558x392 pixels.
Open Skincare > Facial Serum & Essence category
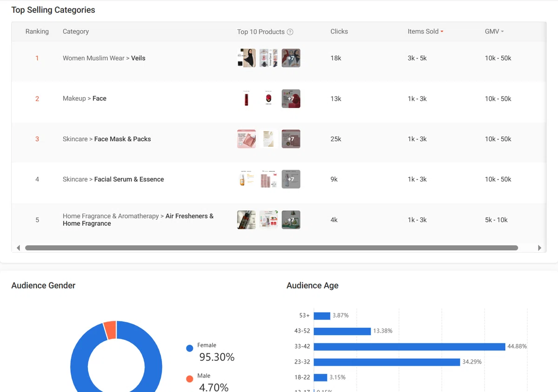point(113,179)
